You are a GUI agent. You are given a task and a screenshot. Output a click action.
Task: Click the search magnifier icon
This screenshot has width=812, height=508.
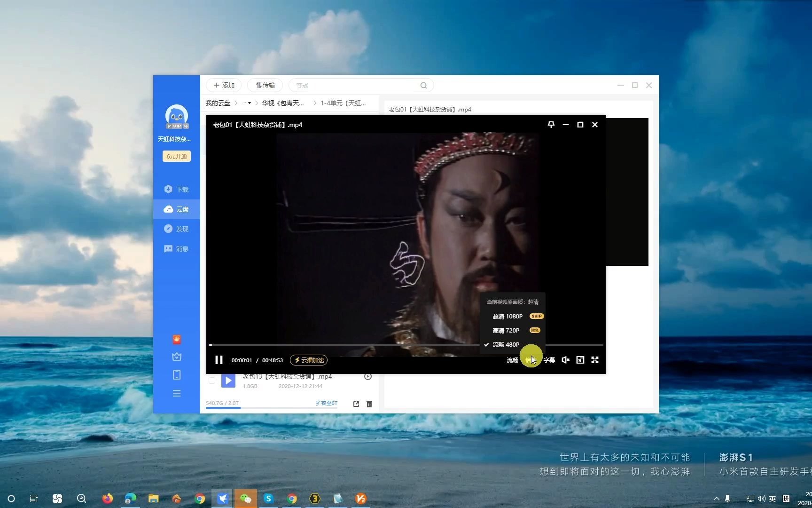pos(424,85)
